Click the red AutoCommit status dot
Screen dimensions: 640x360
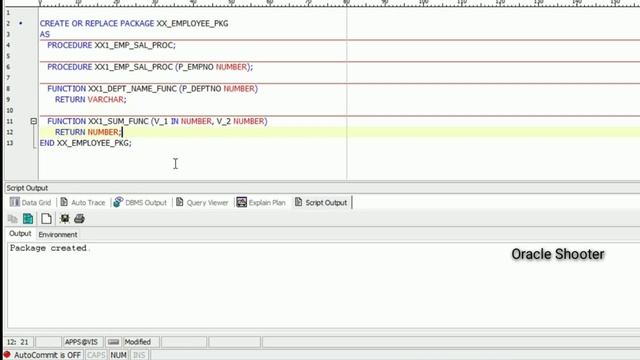pos(7,355)
